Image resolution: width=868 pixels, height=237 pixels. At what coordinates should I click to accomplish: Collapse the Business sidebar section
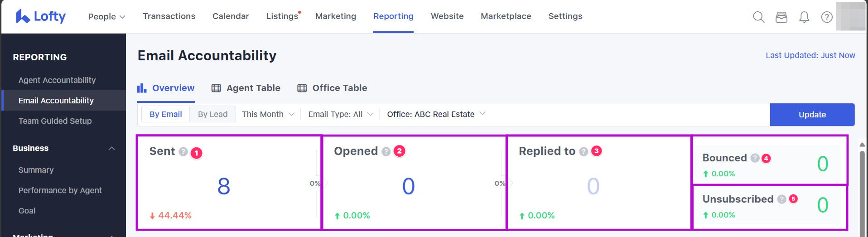111,149
